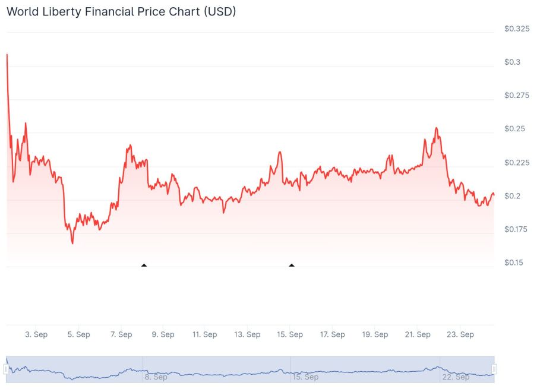The height and width of the screenshot is (392, 537).
Task: Click the "15. Sep" label in the navigator
Action: [305, 377]
